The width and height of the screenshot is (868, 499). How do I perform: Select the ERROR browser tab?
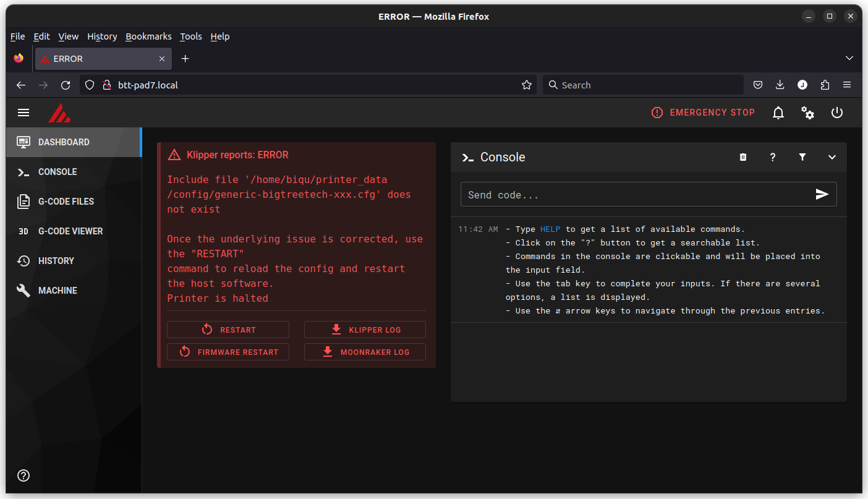pos(104,59)
